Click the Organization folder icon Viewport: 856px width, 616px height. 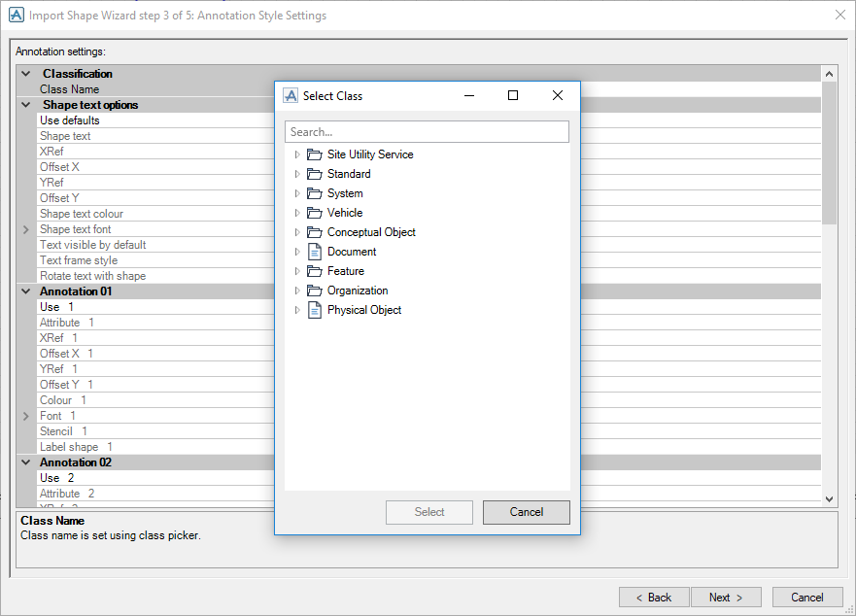314,291
